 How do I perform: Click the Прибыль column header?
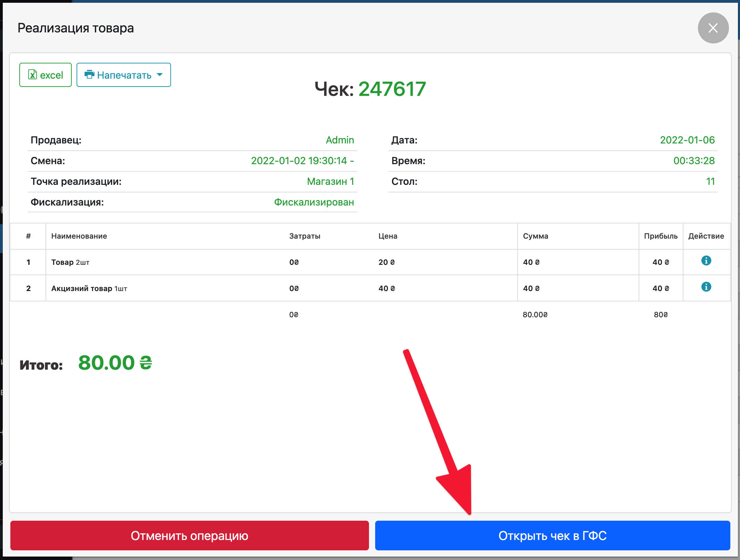point(660,236)
